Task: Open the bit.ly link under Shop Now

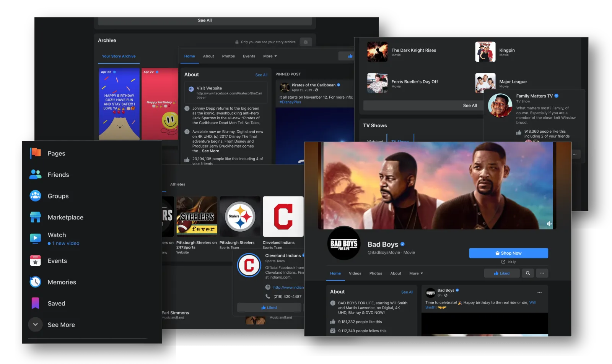Action: [x=512, y=262]
